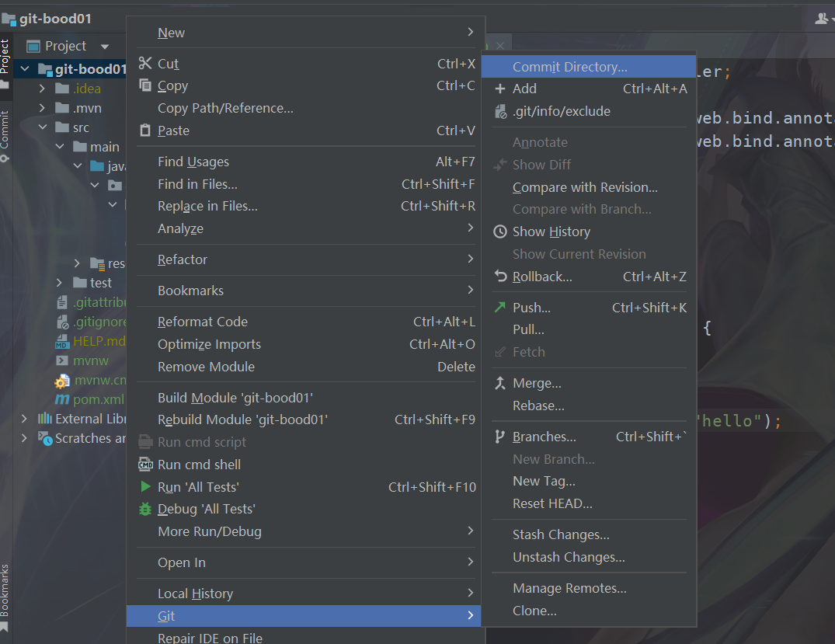Click the External Libraries icon

coord(45,418)
